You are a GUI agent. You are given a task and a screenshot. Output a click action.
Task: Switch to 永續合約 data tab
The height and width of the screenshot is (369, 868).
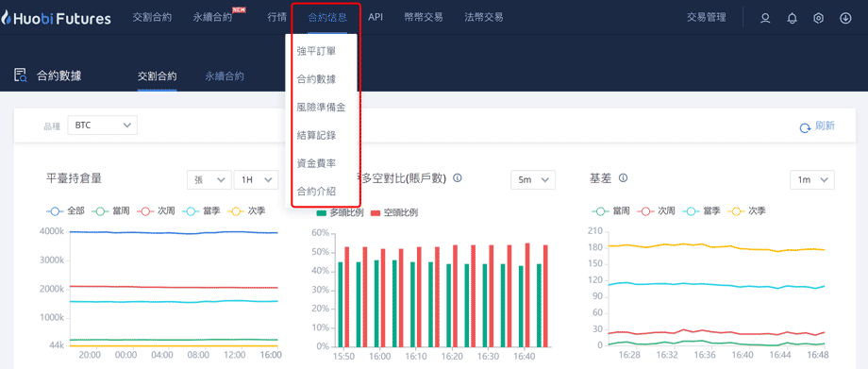point(225,76)
